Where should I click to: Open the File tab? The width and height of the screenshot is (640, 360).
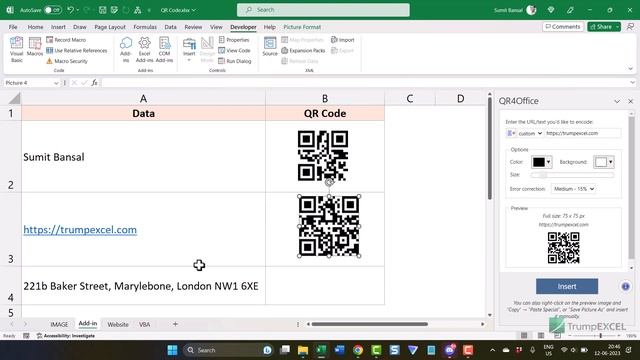coord(13,27)
